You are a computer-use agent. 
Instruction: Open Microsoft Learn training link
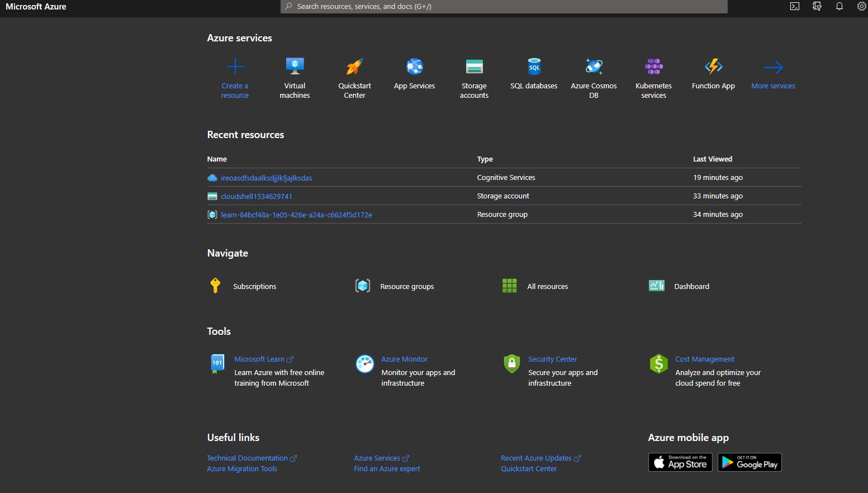260,359
